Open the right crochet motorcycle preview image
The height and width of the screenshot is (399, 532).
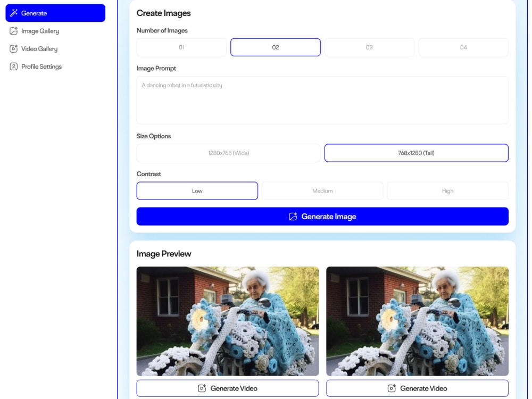coord(417,321)
